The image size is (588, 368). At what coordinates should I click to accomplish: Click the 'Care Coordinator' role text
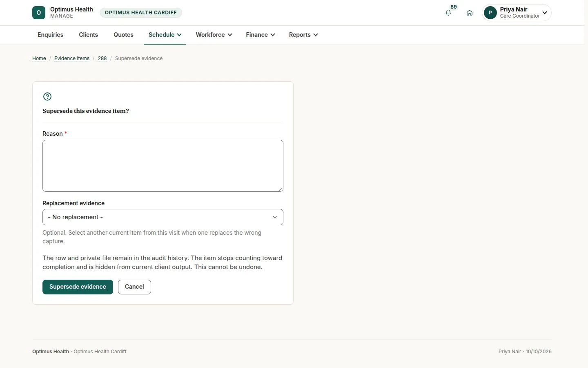[x=520, y=16]
